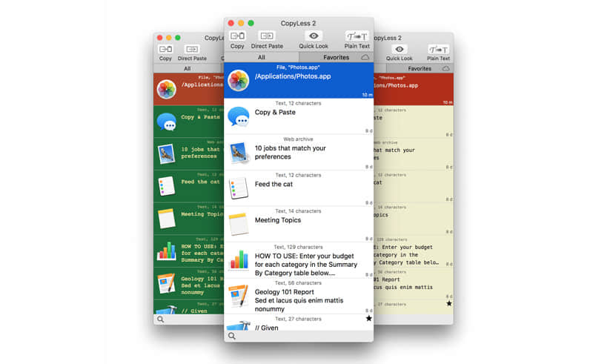The image size is (593, 364).
Task: Click the search magnifier in the front window
Action: tap(232, 336)
